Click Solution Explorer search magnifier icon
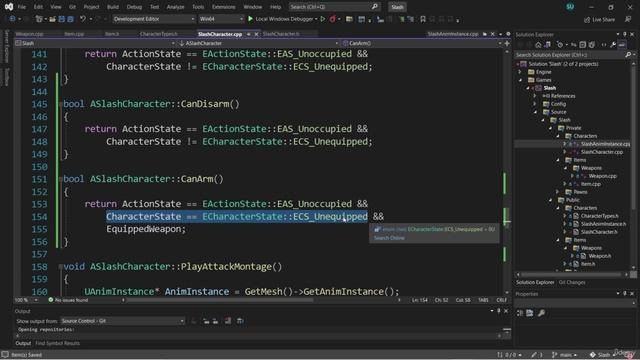 [628, 55]
